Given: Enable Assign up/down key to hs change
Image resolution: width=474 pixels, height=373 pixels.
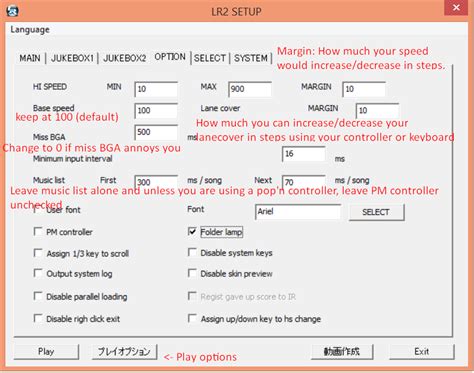Looking at the screenshot, I should click(x=192, y=318).
